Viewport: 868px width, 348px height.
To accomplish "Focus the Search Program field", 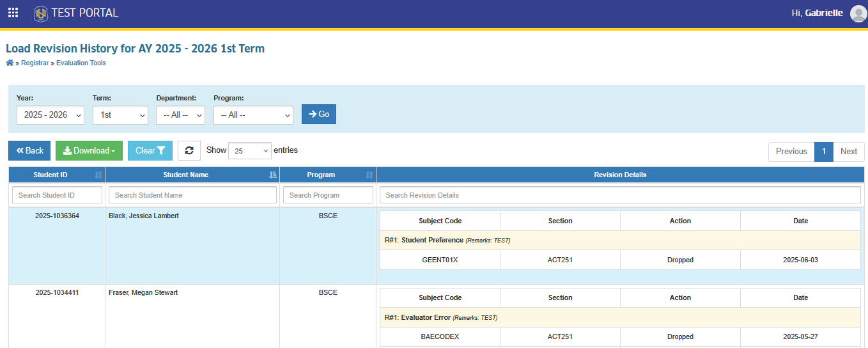I will tap(328, 195).
